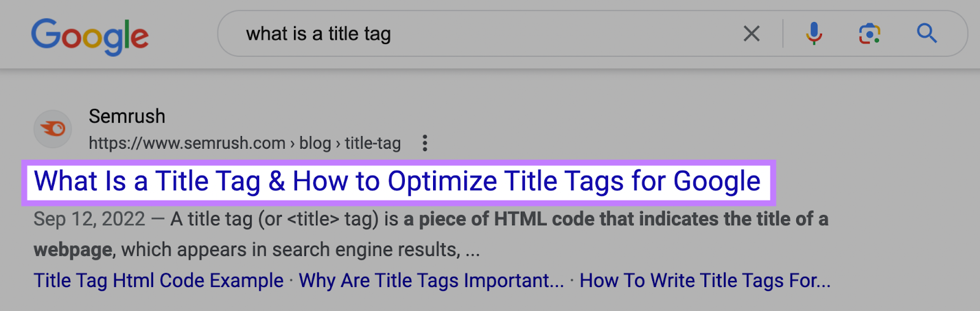Click the Semrush favicon circle
Viewport: 980px width, 311px height.
53,129
